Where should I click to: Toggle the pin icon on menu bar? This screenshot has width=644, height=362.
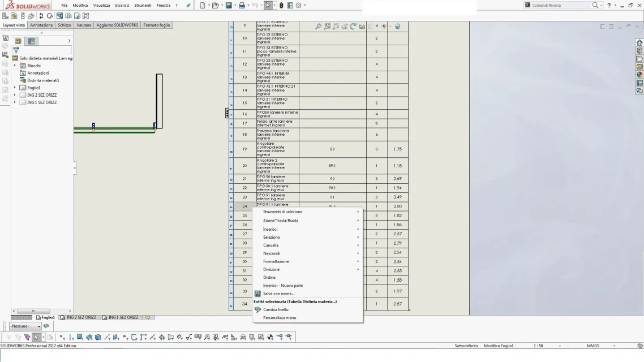[x=188, y=5]
